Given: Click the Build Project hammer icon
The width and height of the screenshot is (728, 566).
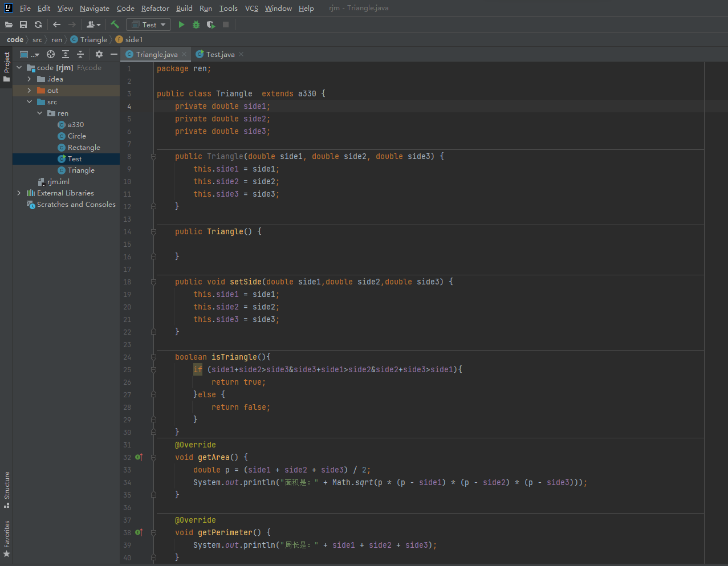Looking at the screenshot, I should [115, 25].
